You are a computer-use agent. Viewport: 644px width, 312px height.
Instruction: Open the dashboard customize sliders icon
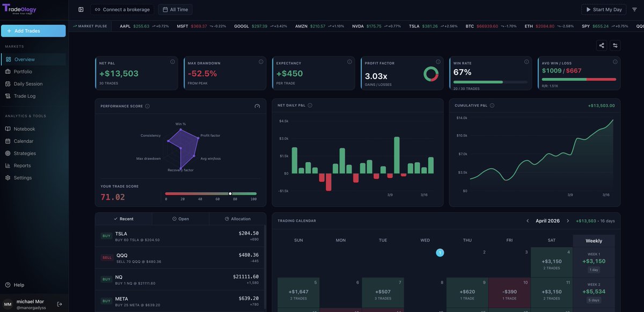(615, 46)
